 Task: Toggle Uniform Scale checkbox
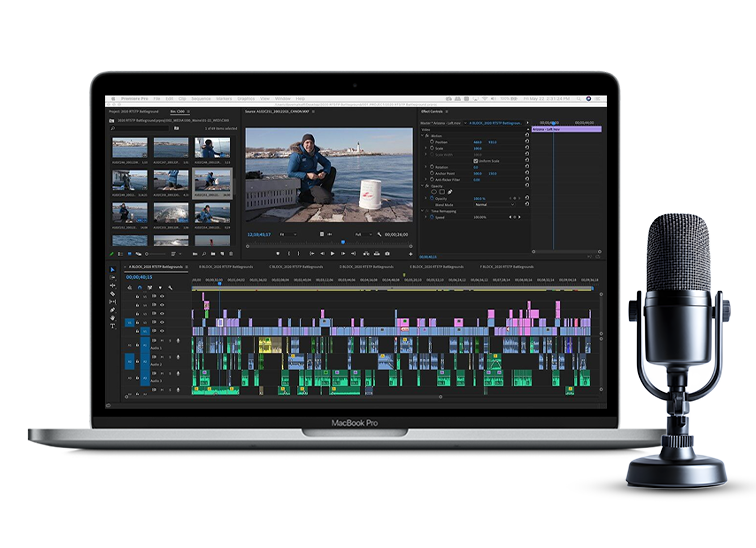475,161
